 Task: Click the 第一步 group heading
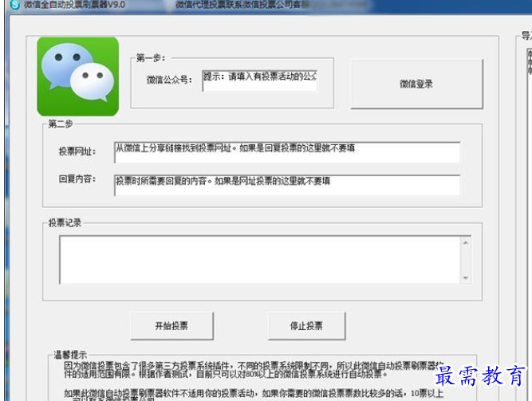pyautogui.click(x=151, y=58)
